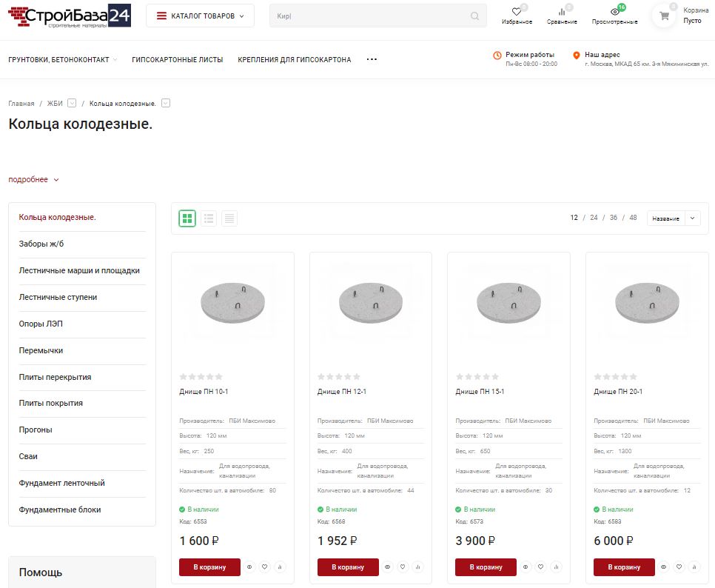Add Днище ПН 10-1 to comparison
This screenshot has width=715, height=588.
[280, 567]
